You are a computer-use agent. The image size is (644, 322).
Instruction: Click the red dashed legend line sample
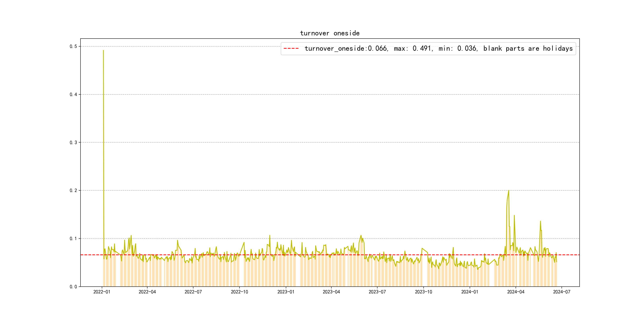point(291,48)
